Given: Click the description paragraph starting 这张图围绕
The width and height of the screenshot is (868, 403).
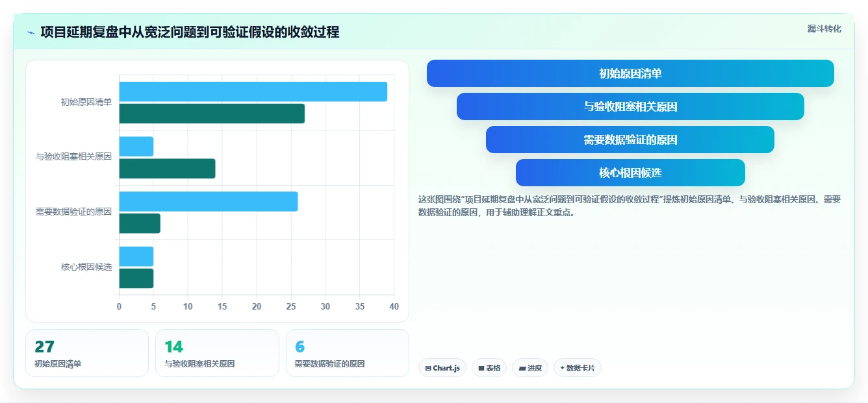Looking at the screenshot, I should [630, 206].
